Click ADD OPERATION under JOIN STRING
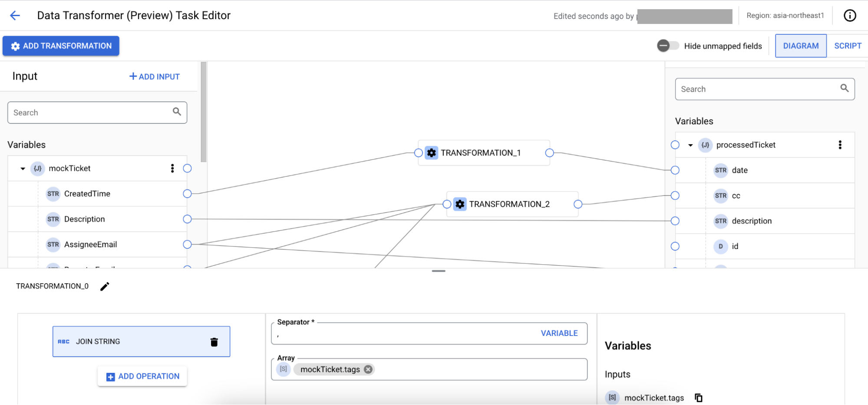The image size is (868, 405). point(142,376)
